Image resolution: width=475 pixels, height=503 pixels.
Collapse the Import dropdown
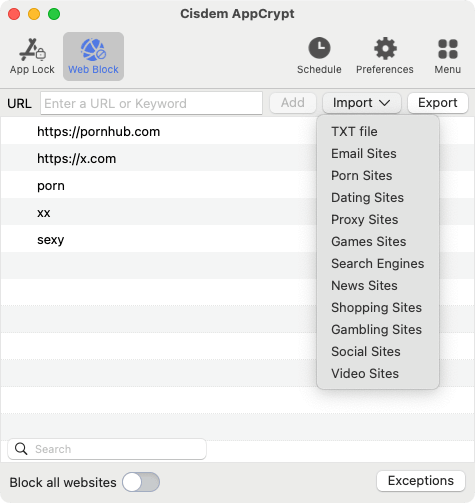click(x=362, y=103)
